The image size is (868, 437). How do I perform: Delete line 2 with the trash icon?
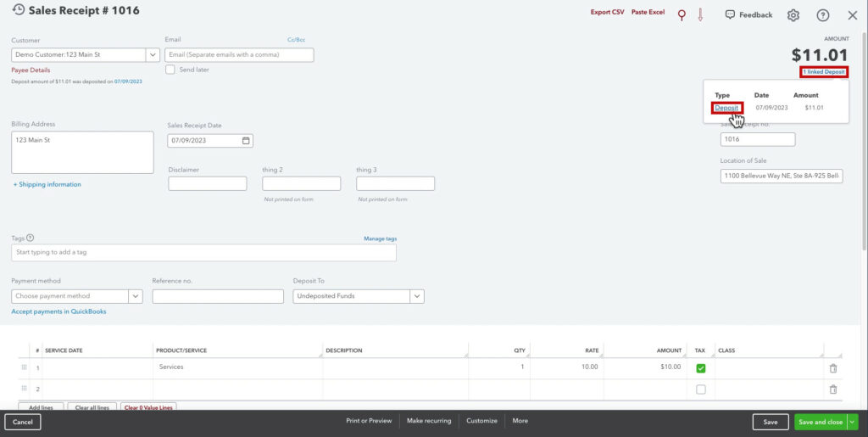(833, 389)
